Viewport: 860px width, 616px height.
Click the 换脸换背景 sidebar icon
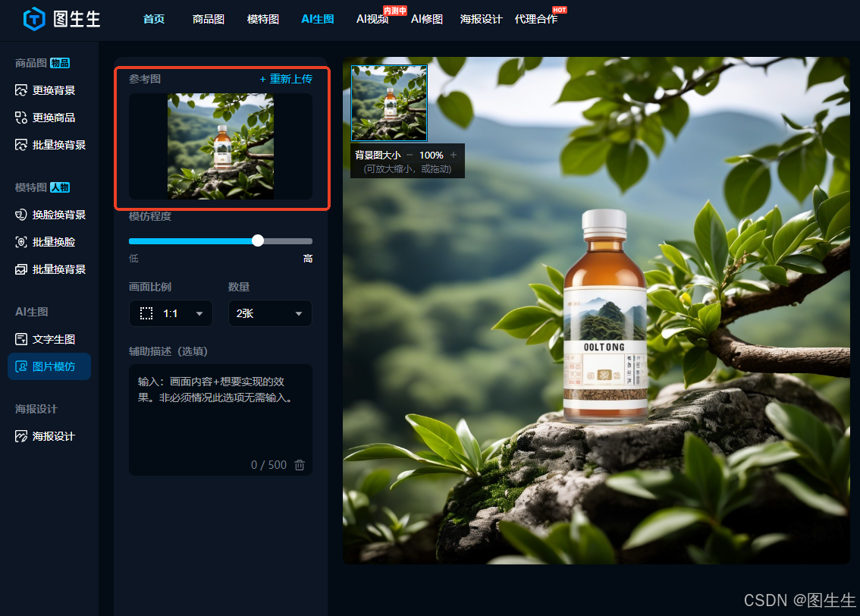20,215
